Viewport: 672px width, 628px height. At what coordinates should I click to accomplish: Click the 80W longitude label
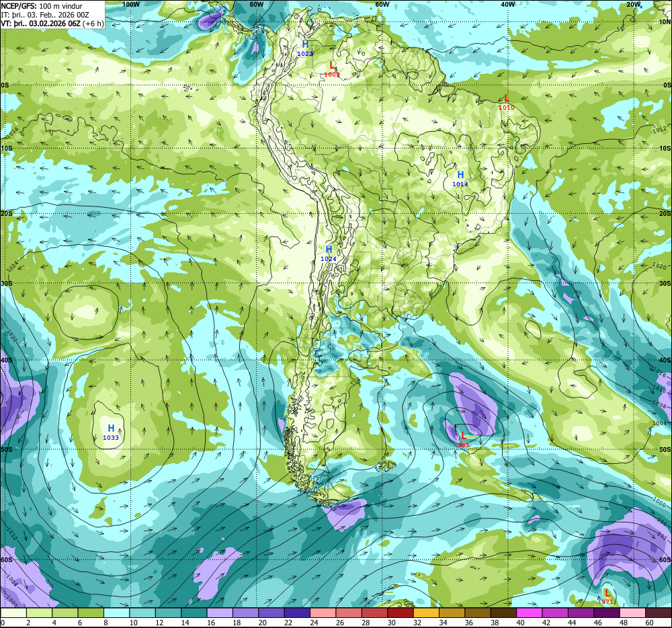(256, 4)
